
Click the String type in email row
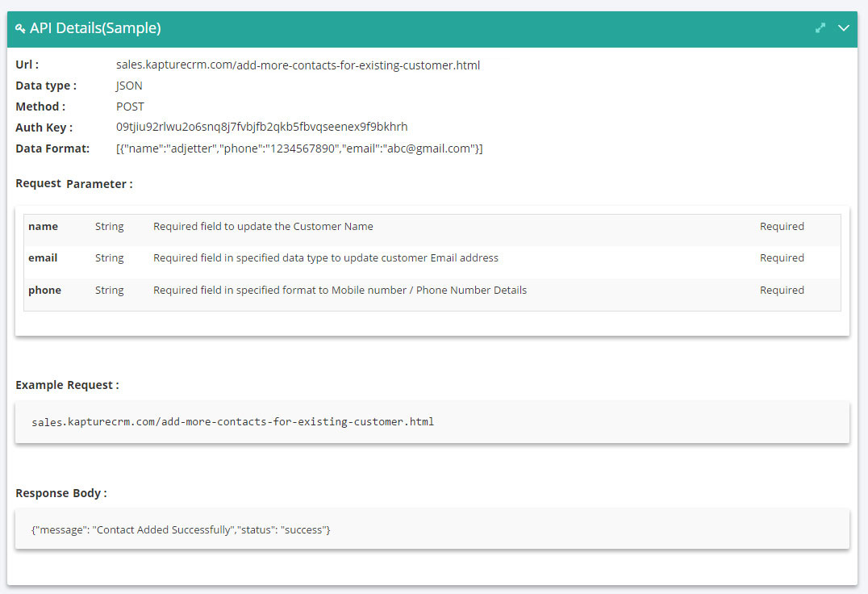tap(109, 258)
